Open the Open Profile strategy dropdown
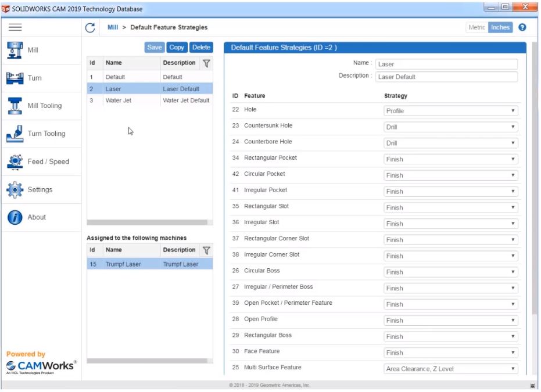 click(452, 321)
